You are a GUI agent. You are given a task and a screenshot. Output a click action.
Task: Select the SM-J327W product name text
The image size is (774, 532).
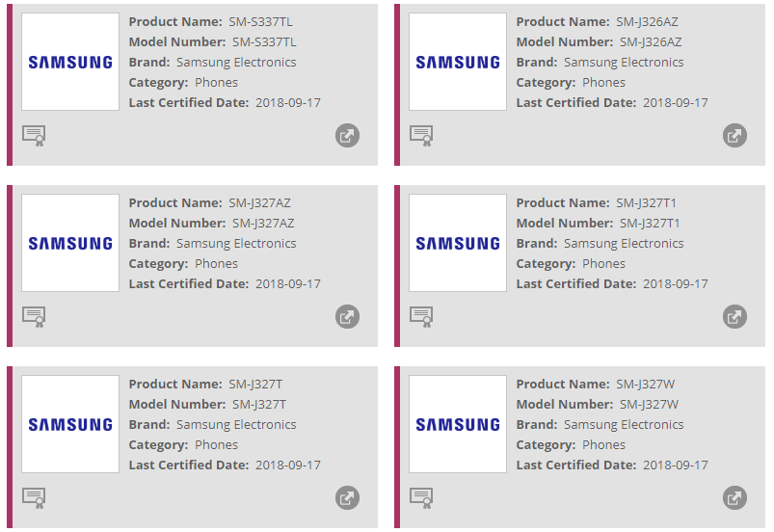pos(646,385)
